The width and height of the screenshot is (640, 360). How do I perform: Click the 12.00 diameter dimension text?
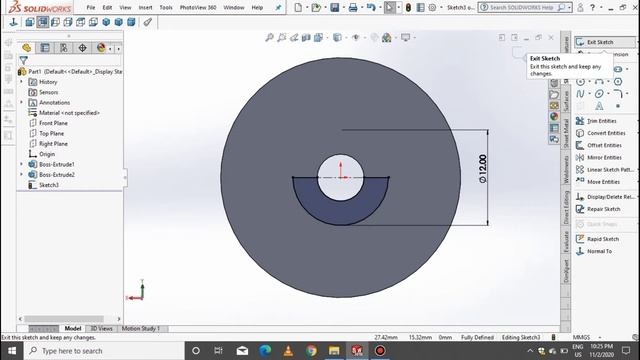482,168
